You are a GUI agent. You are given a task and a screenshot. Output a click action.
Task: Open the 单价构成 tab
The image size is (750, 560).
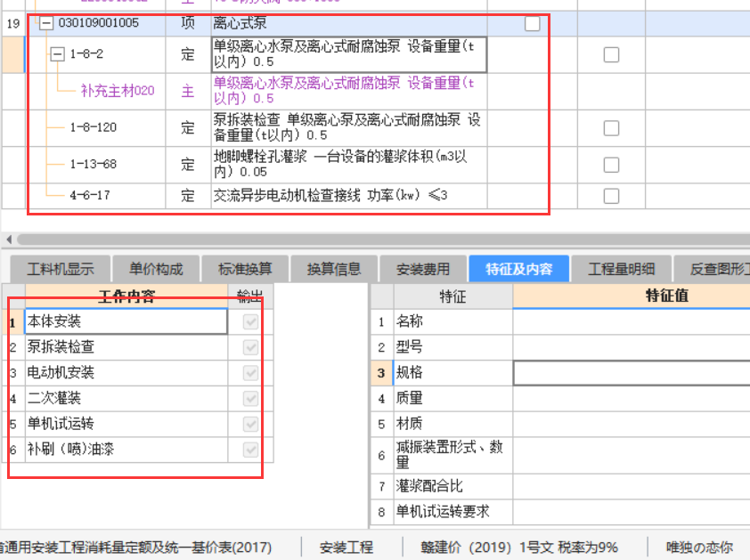tap(156, 269)
